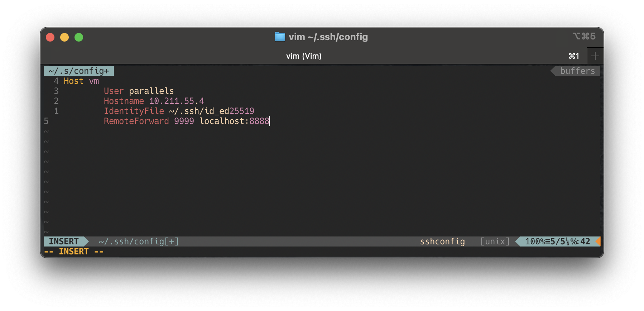Select the vim (Vim) tab

[x=303, y=56]
